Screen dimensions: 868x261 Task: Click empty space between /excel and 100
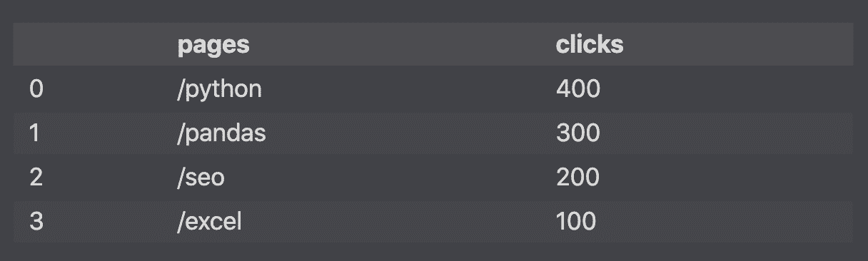[x=398, y=222]
